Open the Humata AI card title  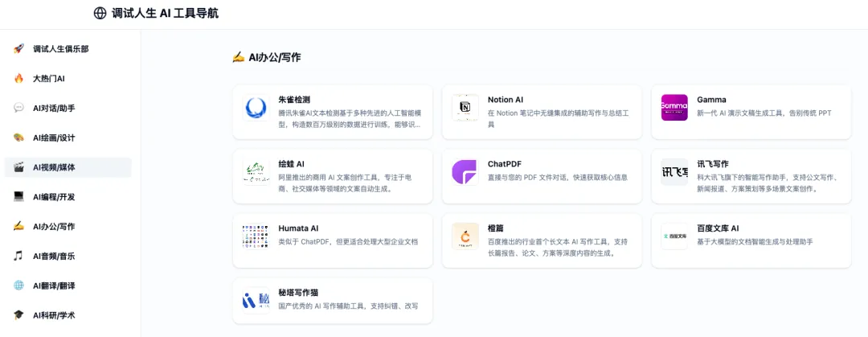pos(298,228)
